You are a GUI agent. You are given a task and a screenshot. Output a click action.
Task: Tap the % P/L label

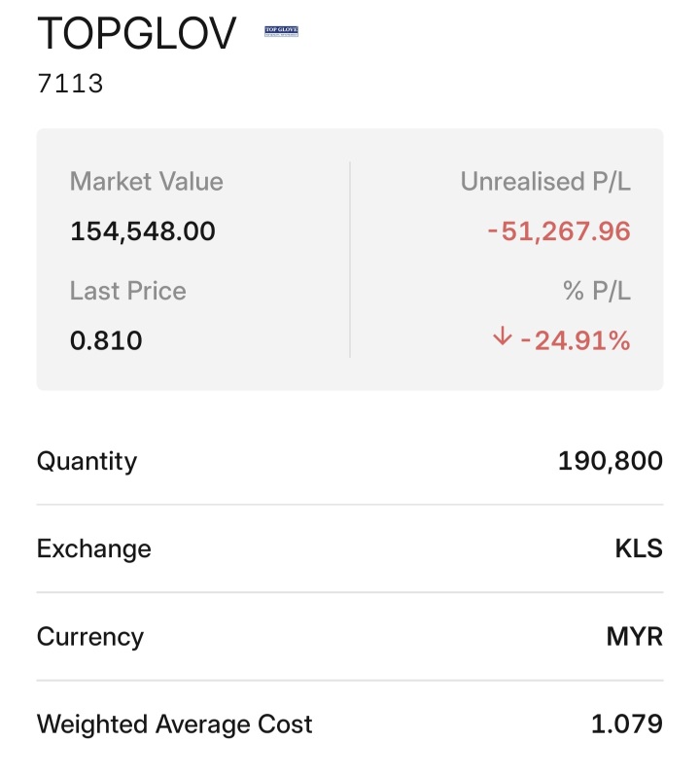coord(597,291)
